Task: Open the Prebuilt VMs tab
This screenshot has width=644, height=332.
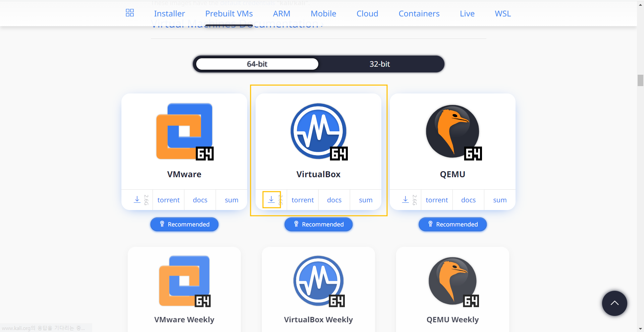Action: pyautogui.click(x=229, y=14)
